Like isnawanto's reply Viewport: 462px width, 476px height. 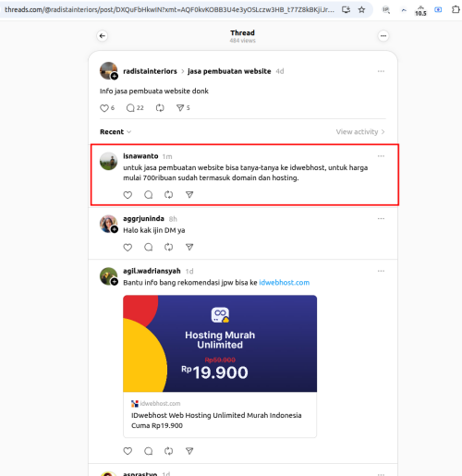click(x=128, y=195)
